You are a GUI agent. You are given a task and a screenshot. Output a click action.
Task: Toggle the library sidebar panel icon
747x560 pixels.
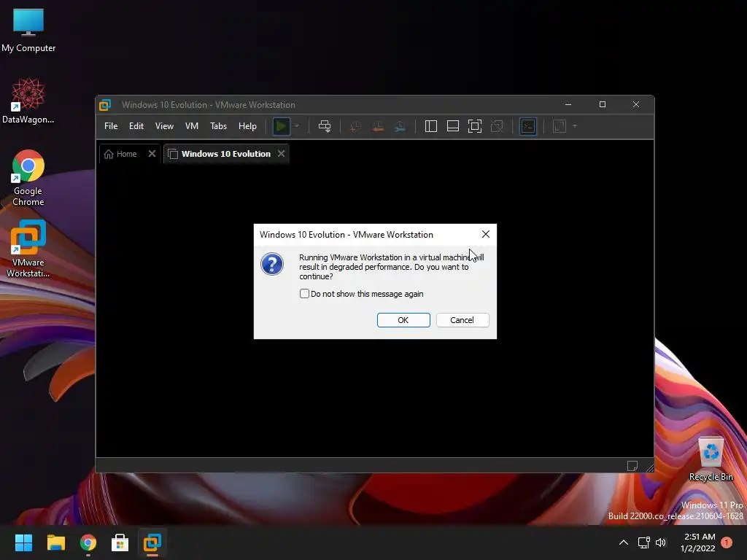430,126
